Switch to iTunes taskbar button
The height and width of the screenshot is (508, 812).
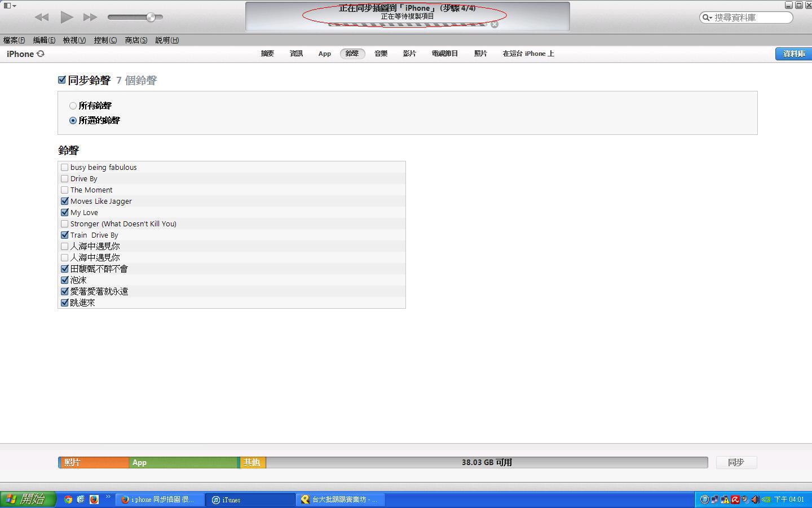[x=250, y=500]
